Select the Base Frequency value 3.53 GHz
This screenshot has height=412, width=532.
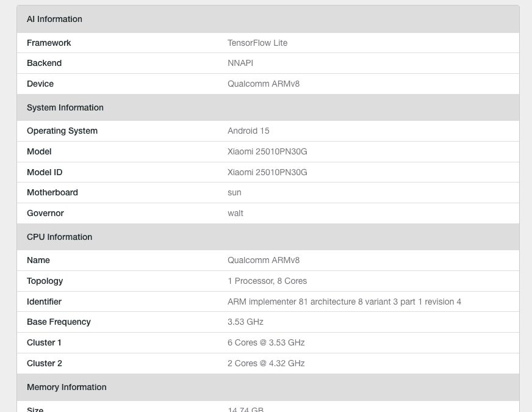tap(245, 322)
